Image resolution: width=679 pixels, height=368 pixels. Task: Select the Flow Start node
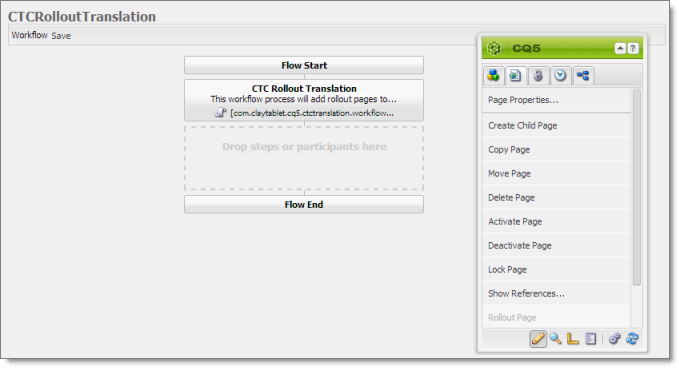point(304,65)
